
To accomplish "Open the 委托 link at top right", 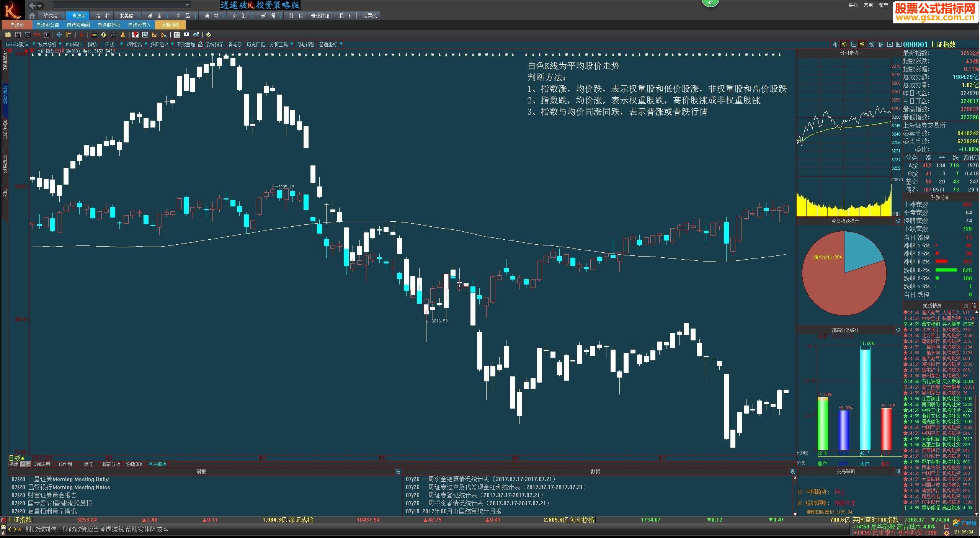I will click(x=853, y=5).
